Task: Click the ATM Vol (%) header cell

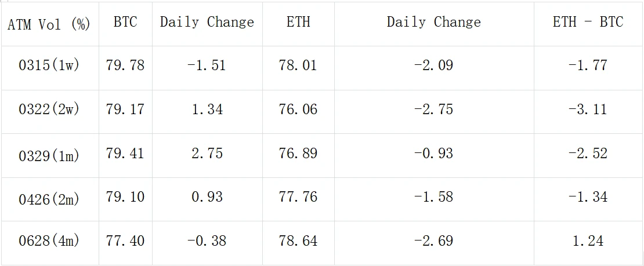Action: coord(49,24)
